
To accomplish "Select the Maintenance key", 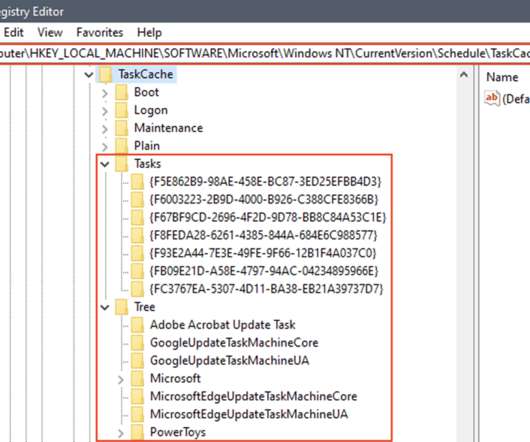I will 168,128.
